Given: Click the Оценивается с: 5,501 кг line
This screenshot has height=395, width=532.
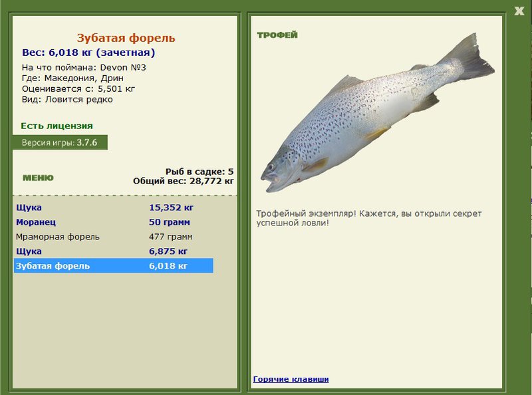Looking at the screenshot, I should (x=78, y=89).
